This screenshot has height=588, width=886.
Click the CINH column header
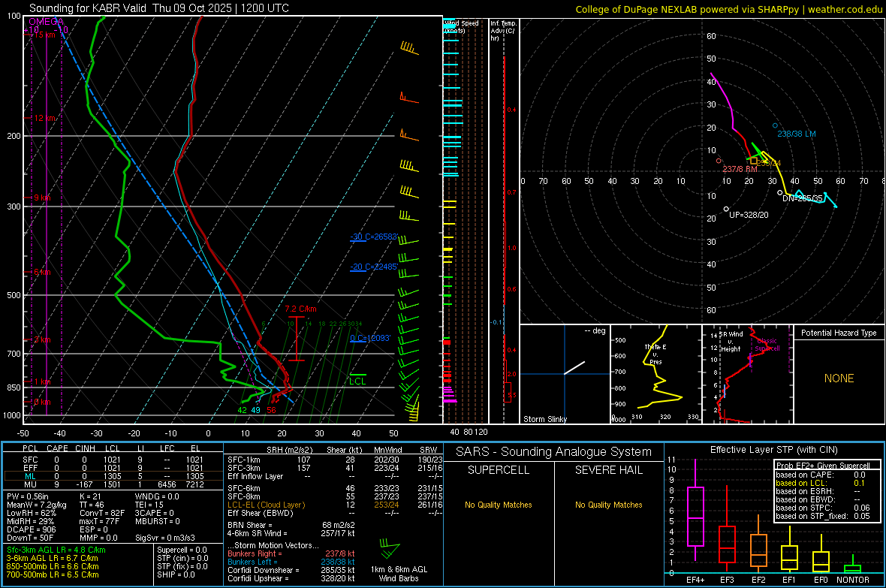click(86, 448)
